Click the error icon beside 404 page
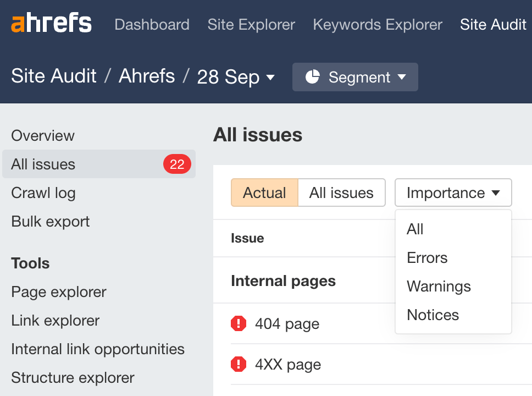 (x=239, y=323)
